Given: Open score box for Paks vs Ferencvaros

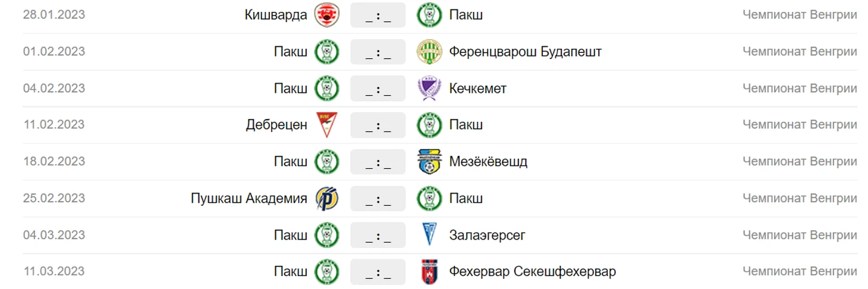Looking at the screenshot, I should pos(378,52).
